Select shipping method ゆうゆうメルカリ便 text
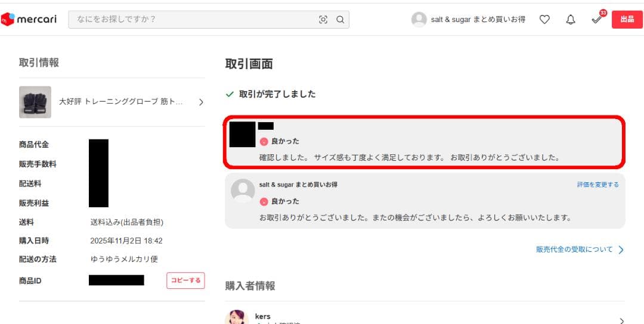 [124, 259]
